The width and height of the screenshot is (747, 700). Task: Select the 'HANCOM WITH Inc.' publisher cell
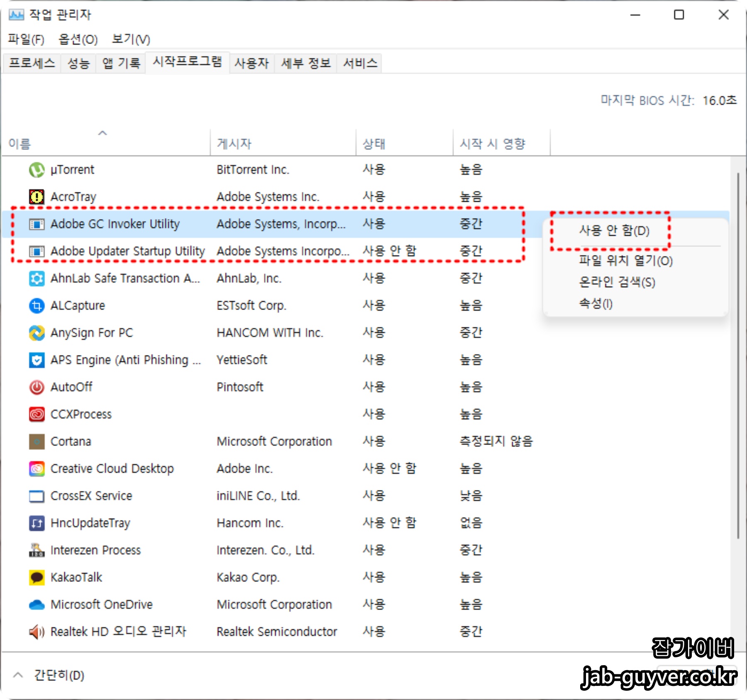(x=270, y=333)
